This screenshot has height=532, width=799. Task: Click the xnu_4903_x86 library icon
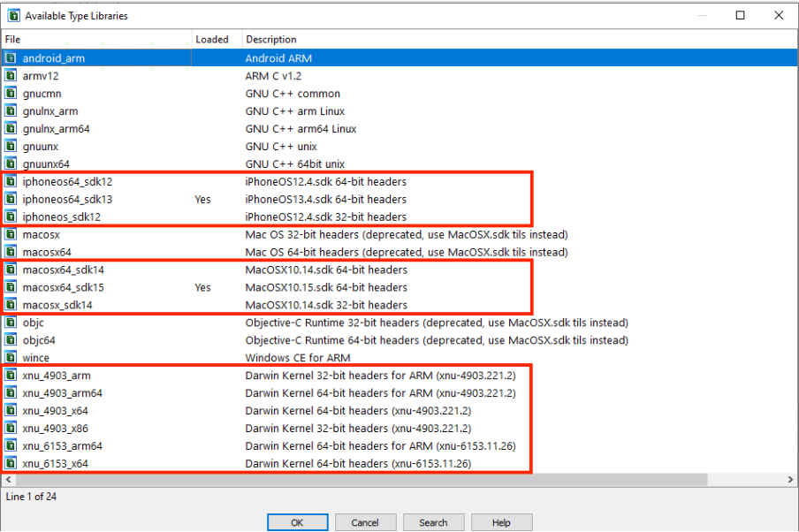point(11,428)
